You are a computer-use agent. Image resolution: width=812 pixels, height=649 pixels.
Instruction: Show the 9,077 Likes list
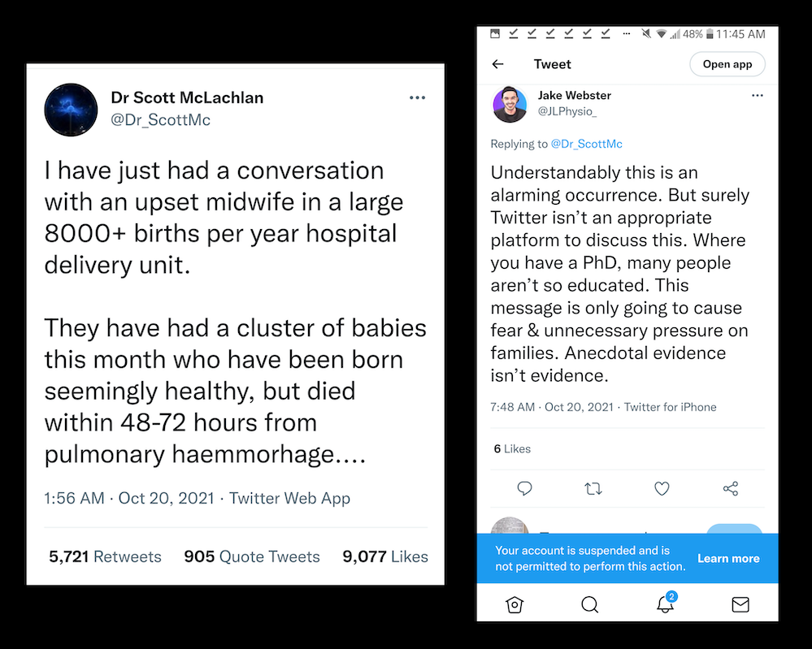click(x=385, y=556)
